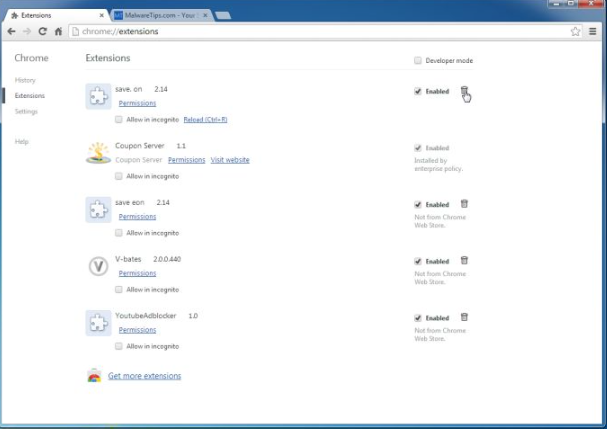Uncheck Enabled for V-bates extension
This screenshot has width=608, height=429.
418,261
